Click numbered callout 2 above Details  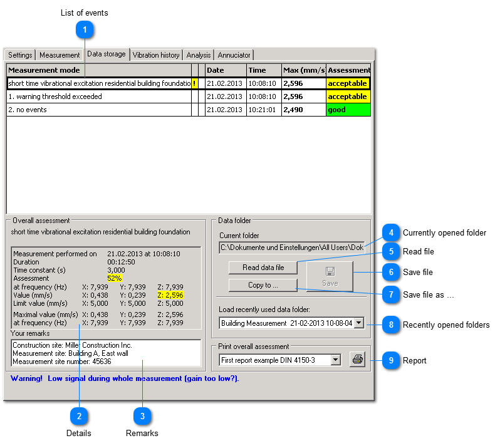coord(79,416)
